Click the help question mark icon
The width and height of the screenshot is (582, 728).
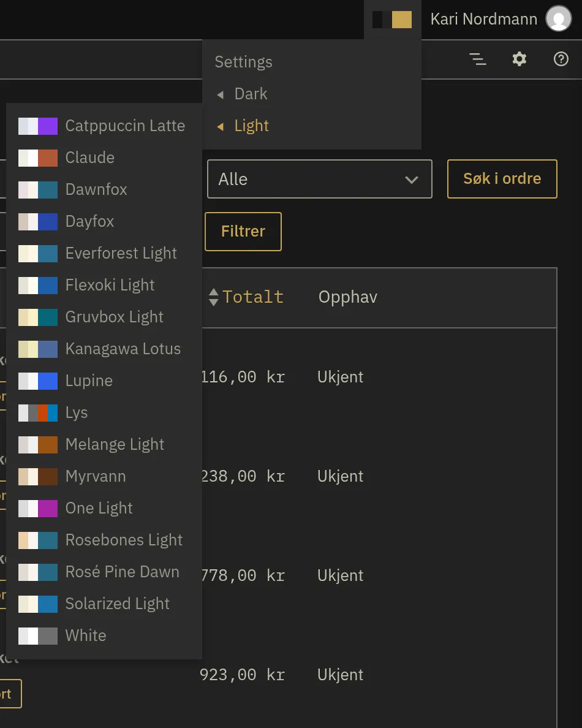coord(561,59)
